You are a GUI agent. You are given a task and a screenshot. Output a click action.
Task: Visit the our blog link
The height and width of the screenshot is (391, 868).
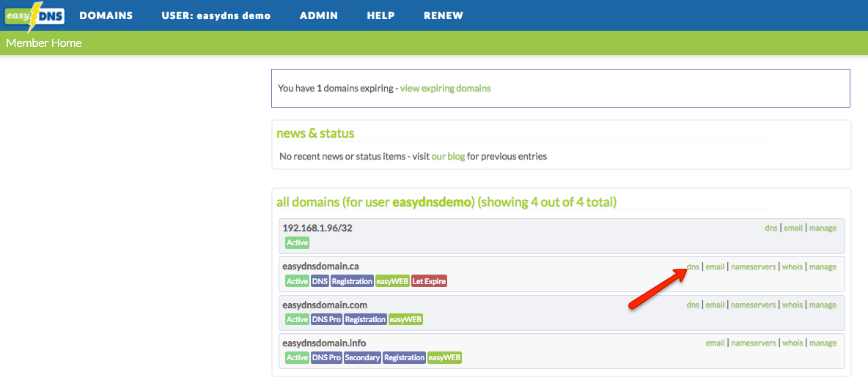[448, 157]
